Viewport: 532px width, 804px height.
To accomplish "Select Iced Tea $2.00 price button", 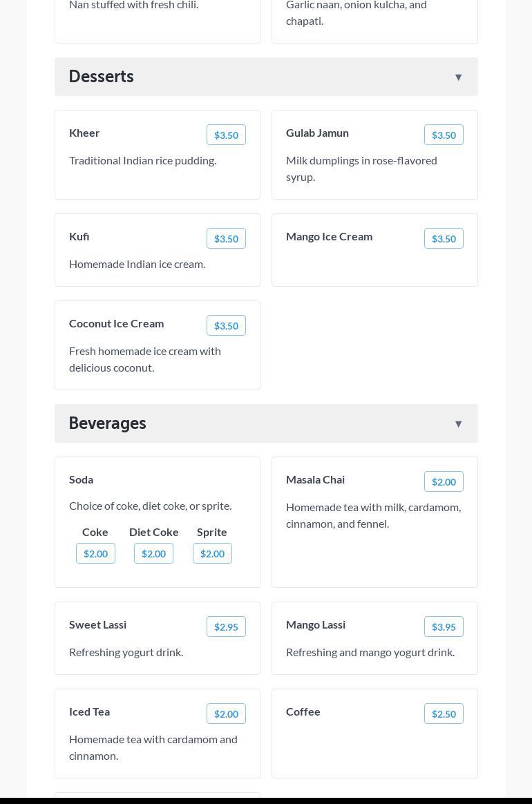I will [226, 714].
